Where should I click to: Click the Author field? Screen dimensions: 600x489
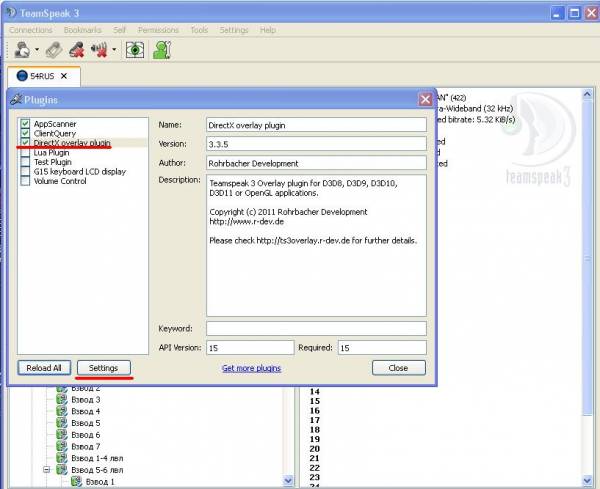(x=316, y=163)
